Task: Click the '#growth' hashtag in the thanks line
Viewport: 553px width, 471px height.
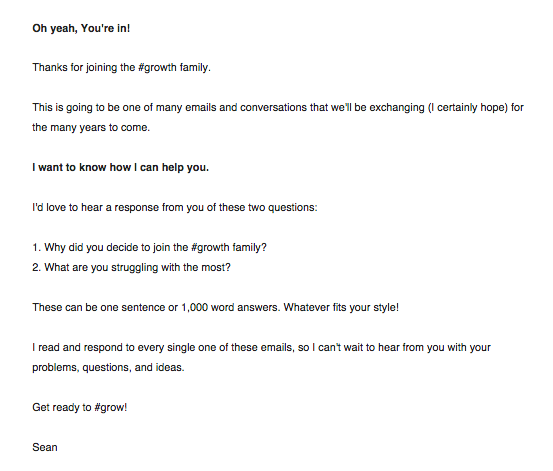Action: coord(157,67)
